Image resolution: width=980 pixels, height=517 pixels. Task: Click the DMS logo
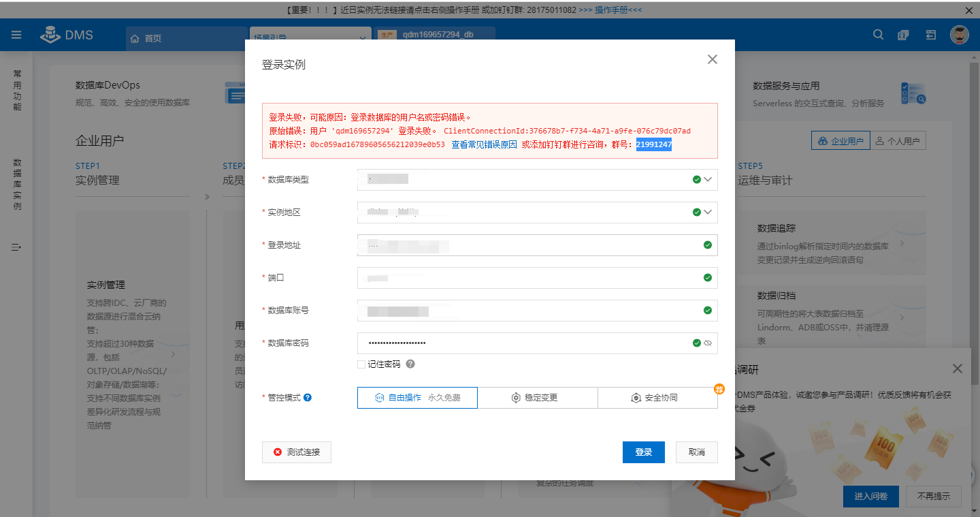pos(66,35)
